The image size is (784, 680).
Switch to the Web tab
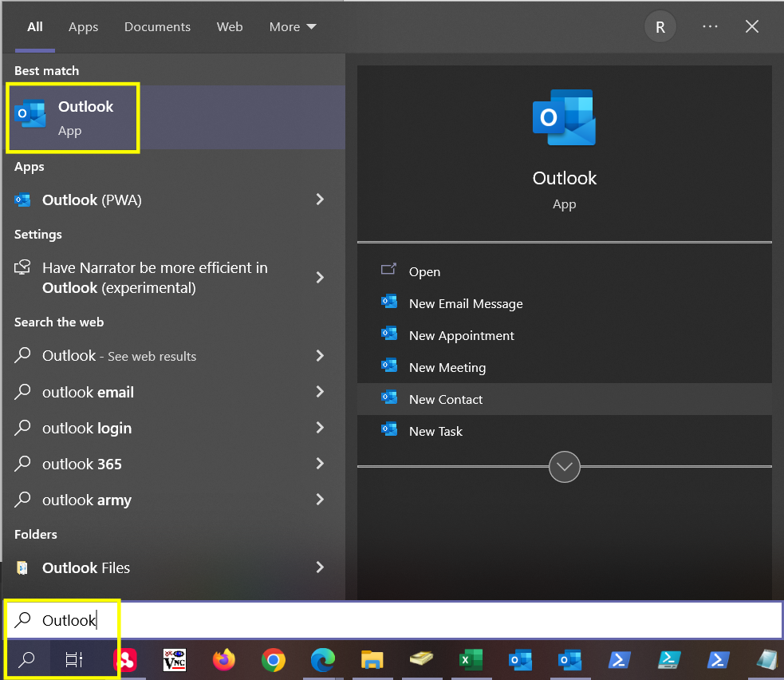tap(230, 27)
